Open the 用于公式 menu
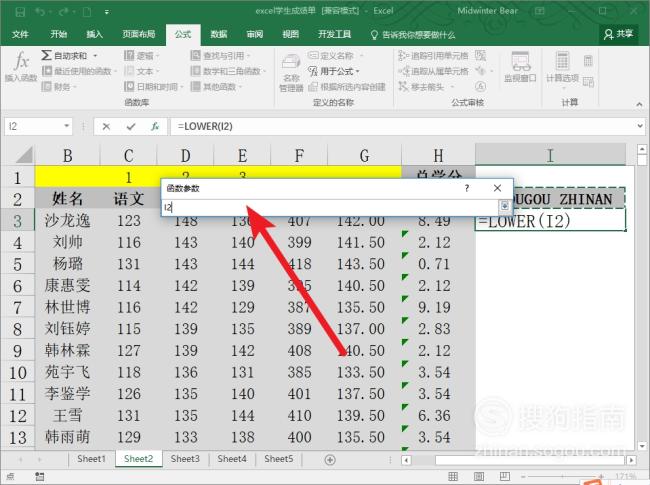Image resolution: width=650 pixels, height=485 pixels. click(x=334, y=71)
